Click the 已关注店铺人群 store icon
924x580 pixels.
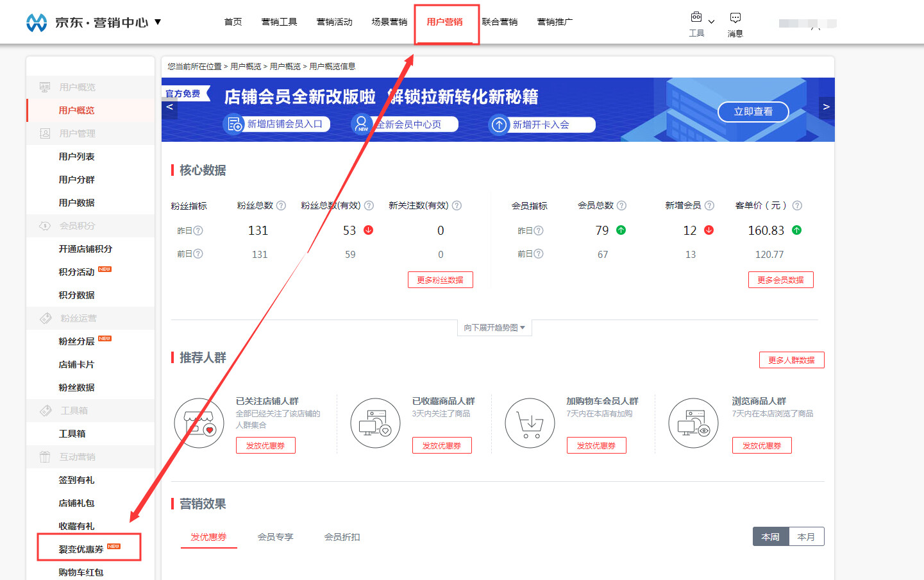(199, 423)
